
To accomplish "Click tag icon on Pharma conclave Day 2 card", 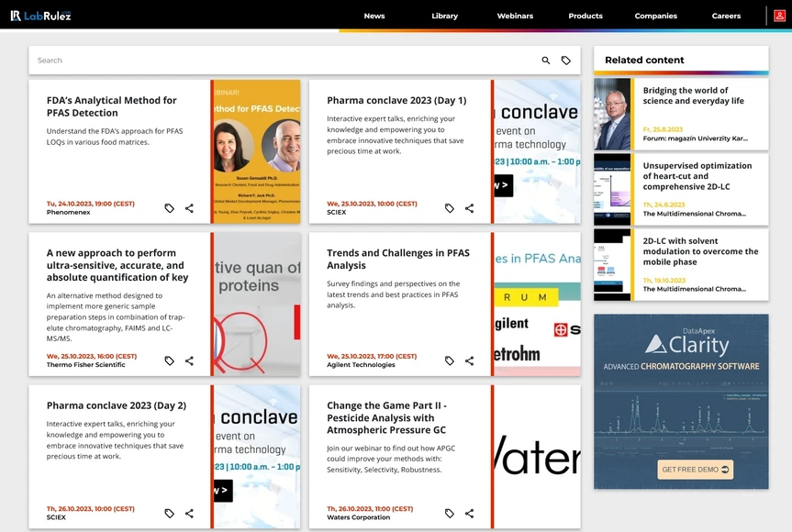I will pyautogui.click(x=169, y=514).
